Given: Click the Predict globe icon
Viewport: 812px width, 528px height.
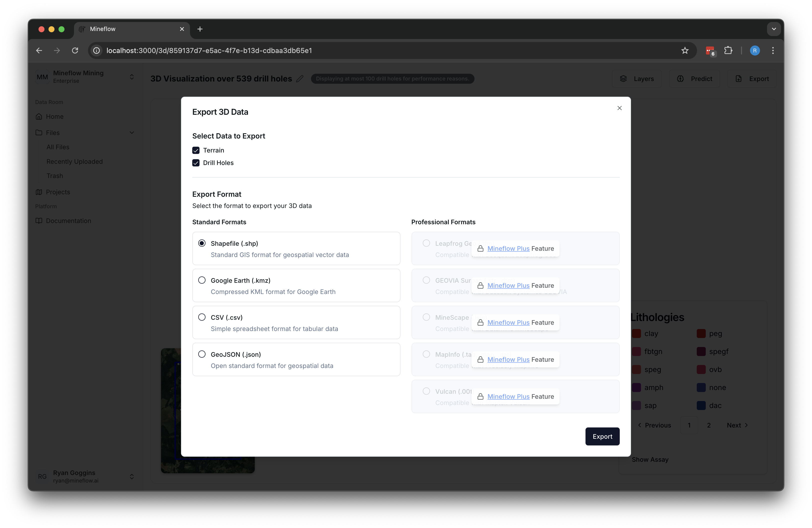Looking at the screenshot, I should click(680, 78).
